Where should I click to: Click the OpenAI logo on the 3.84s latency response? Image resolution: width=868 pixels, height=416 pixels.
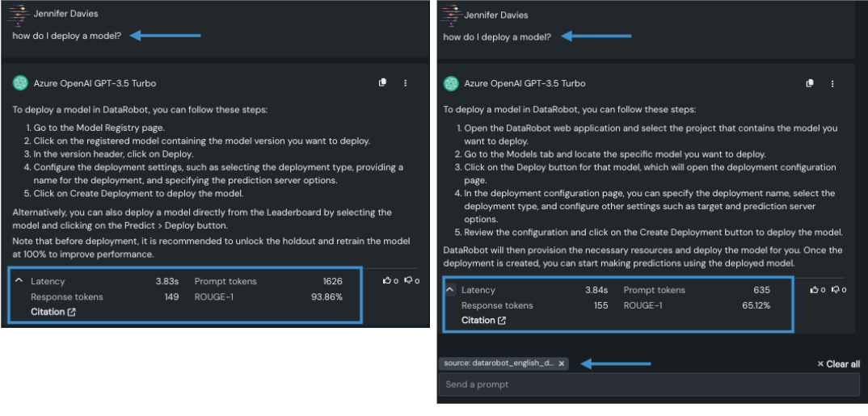(452, 83)
